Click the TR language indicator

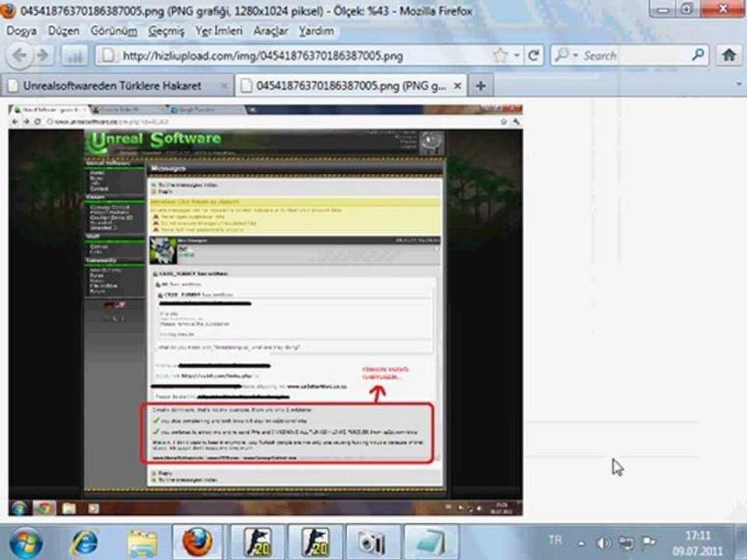click(x=555, y=541)
